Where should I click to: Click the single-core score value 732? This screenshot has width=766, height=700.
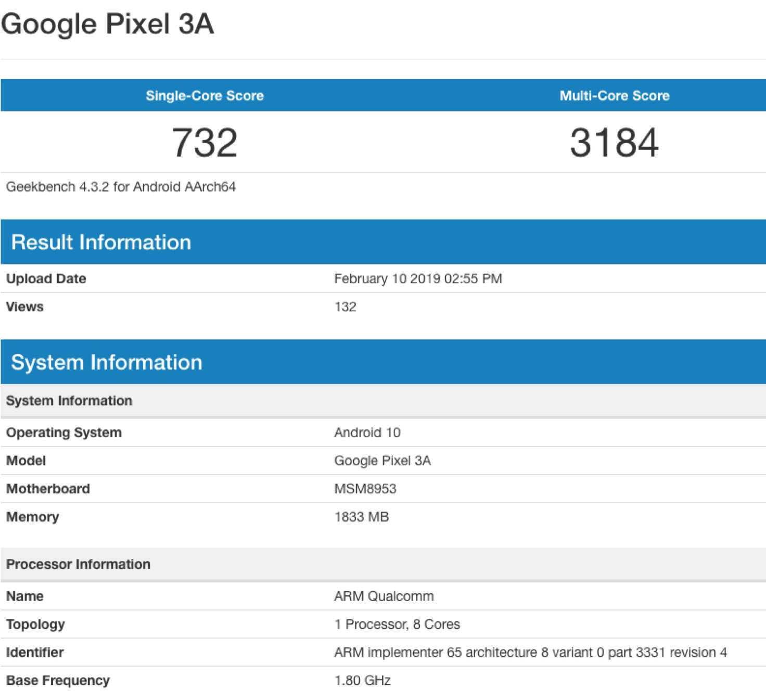tap(205, 143)
